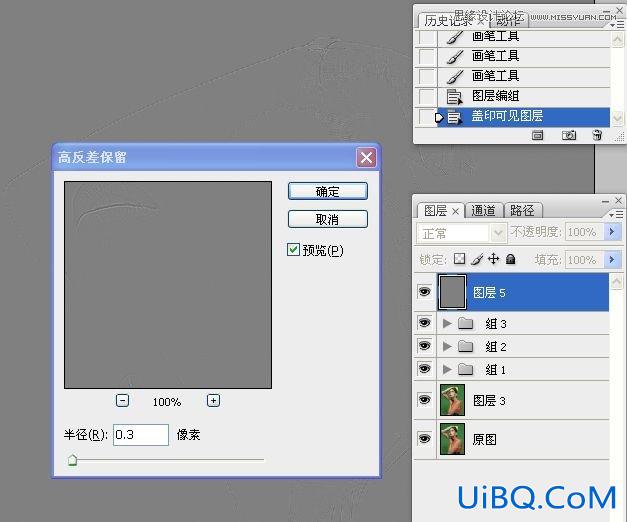Select the 盖印可见图层 history state
627x522 pixels.
tap(524, 117)
